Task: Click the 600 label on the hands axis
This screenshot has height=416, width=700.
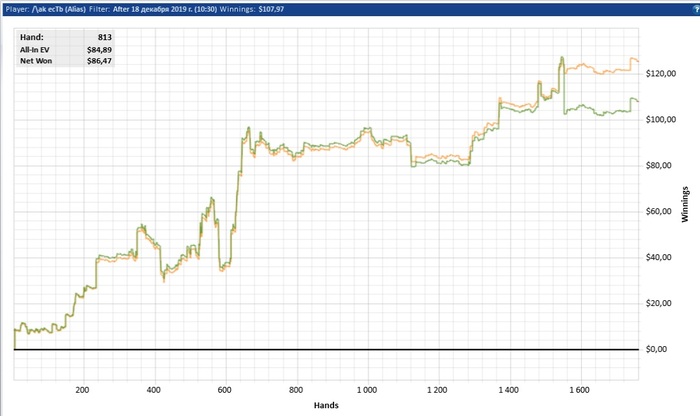Action: [225, 390]
